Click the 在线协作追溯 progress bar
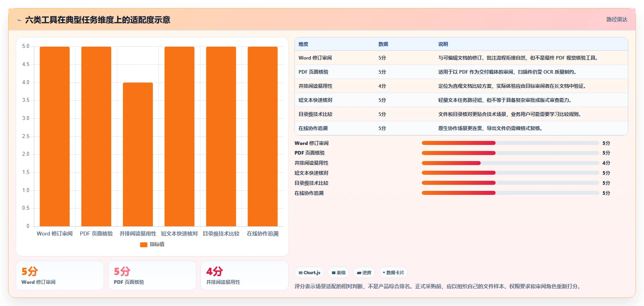Image resolution: width=644 pixels, height=306 pixels. 510,193
